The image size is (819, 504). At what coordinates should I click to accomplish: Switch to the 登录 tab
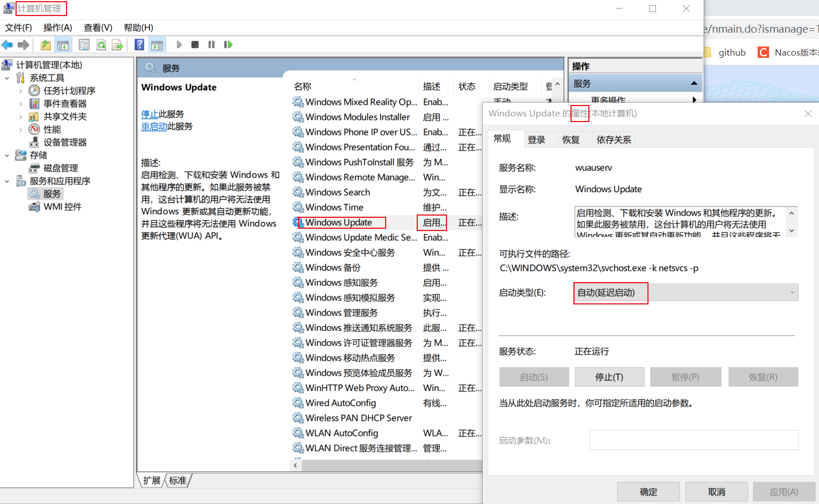(x=537, y=139)
